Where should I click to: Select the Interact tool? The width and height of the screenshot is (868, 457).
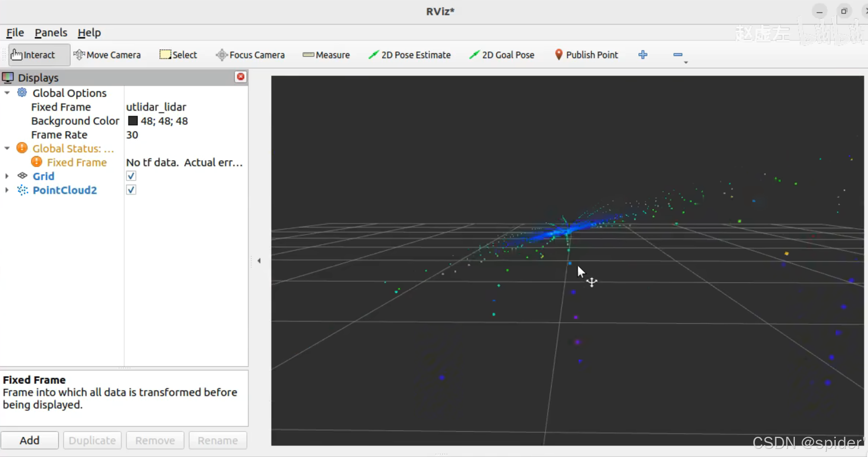34,55
